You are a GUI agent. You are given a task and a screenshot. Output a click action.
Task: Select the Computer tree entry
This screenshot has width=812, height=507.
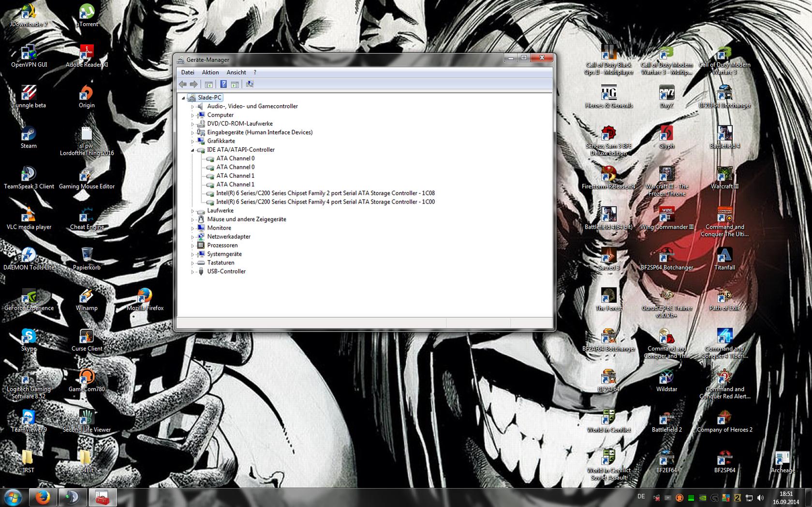[221, 115]
